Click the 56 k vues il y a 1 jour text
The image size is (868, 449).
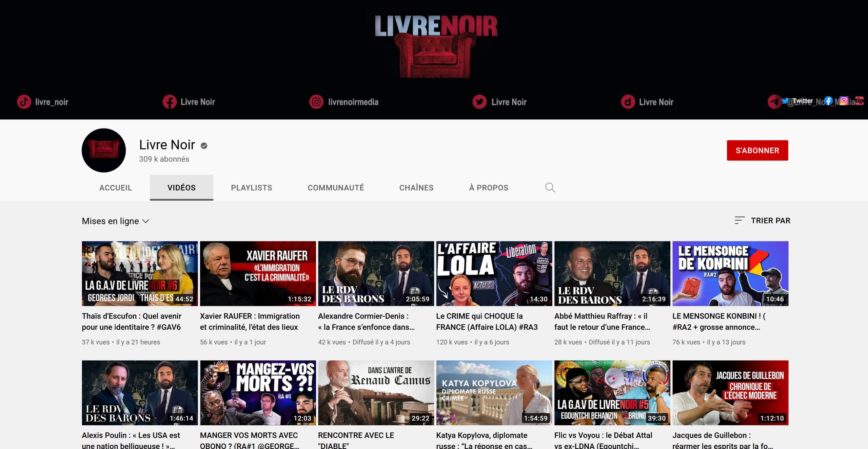point(233,342)
